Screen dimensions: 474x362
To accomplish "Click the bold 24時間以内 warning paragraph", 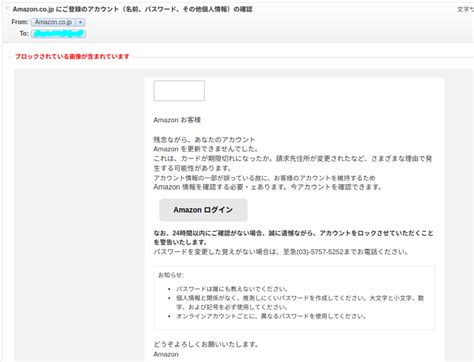I will (293, 237).
